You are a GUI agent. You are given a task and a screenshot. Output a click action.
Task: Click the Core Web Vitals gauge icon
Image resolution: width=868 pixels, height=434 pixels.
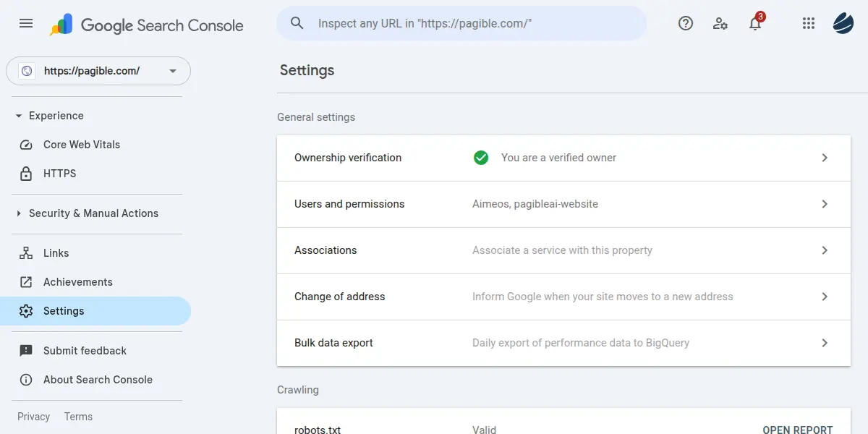click(26, 145)
